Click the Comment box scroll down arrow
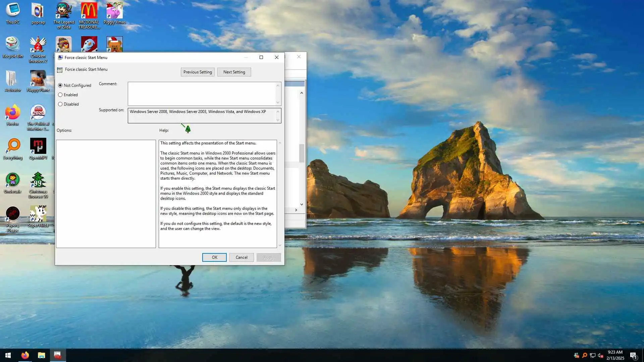 coord(278,103)
